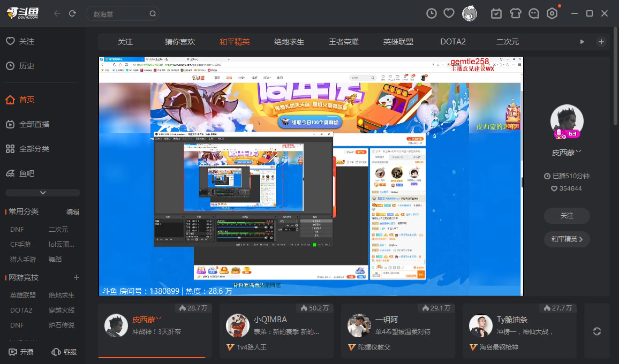
Task: Click 编辑 next to 常用分类
Action: (x=73, y=211)
